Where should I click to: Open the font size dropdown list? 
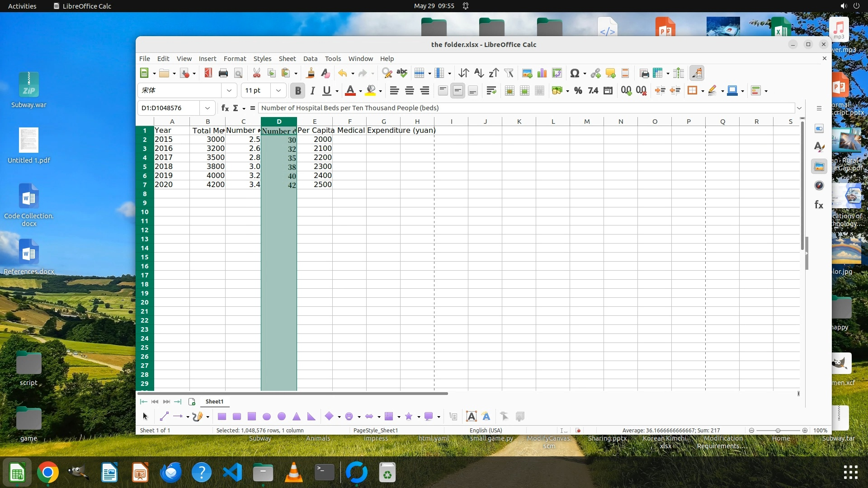278,91
